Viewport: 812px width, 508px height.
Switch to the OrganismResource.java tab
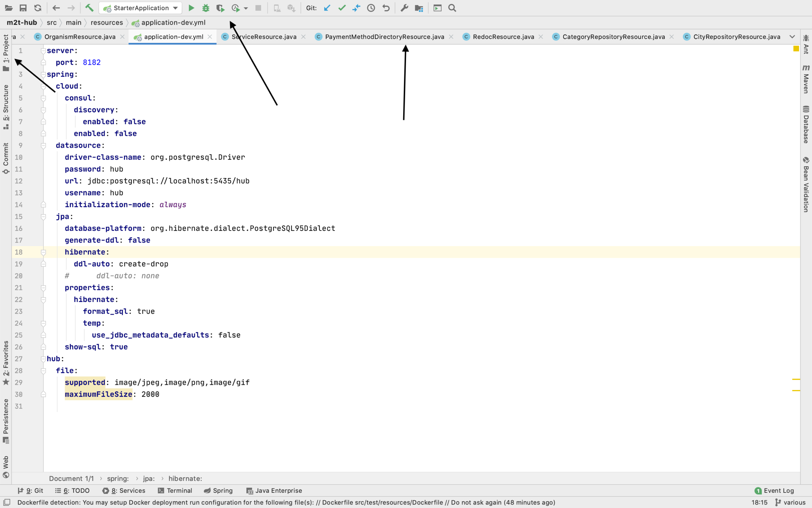click(x=80, y=37)
